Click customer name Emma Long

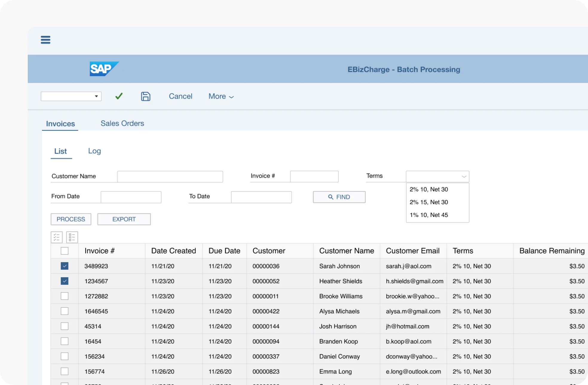pyautogui.click(x=335, y=372)
